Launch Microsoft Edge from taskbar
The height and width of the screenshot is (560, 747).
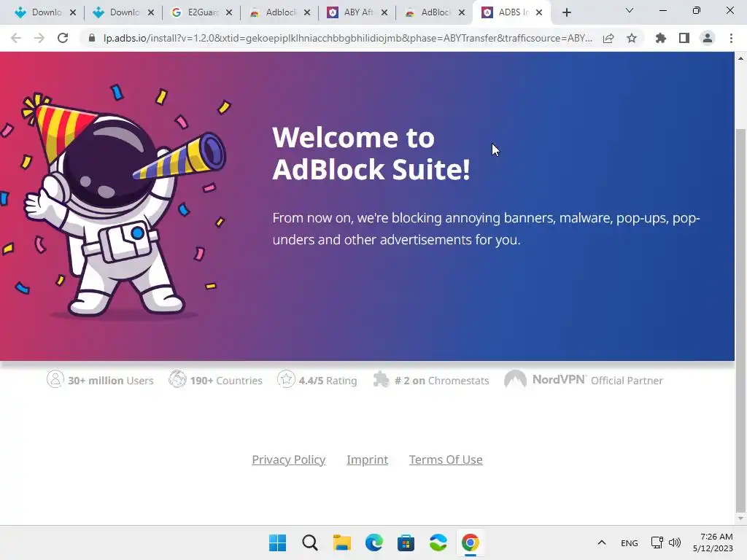coord(374,542)
